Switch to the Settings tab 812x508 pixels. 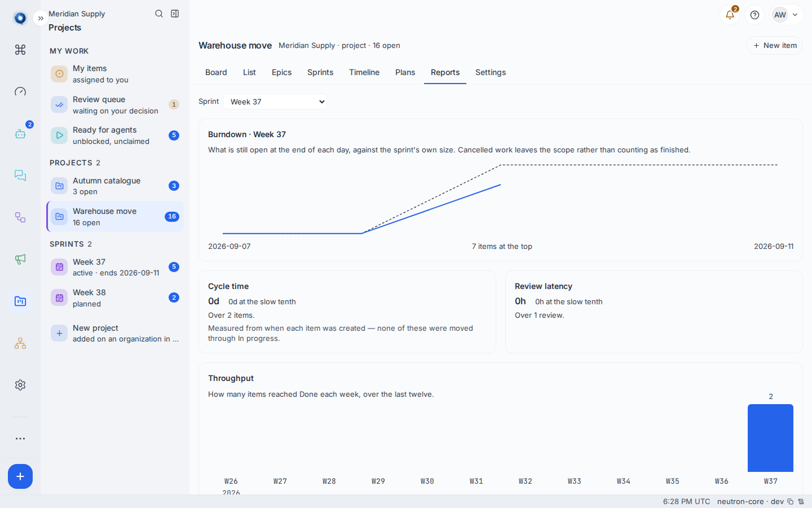coord(491,72)
